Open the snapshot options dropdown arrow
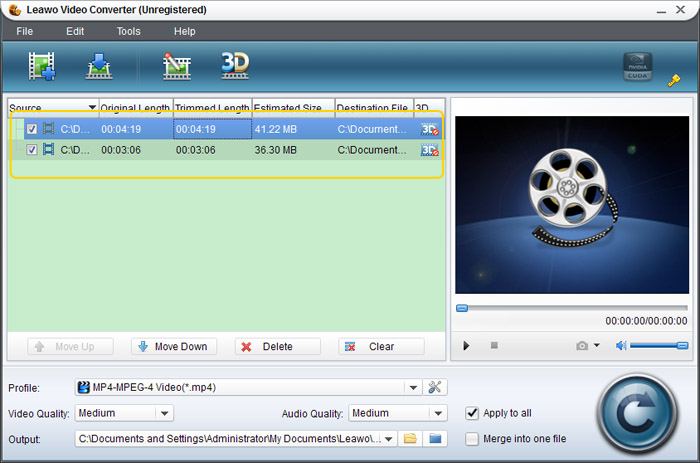The width and height of the screenshot is (700, 463). click(x=597, y=345)
